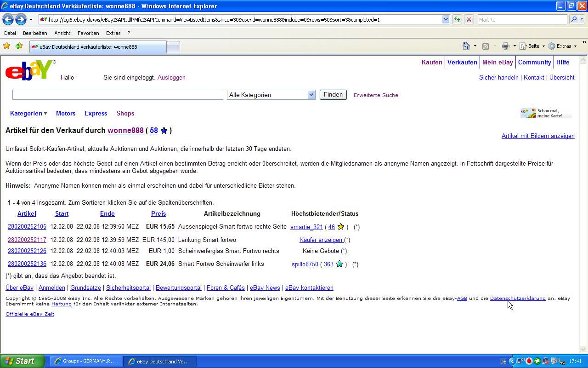Click the Mein eBay navigation tab
This screenshot has height=368, width=588.
pyautogui.click(x=498, y=62)
